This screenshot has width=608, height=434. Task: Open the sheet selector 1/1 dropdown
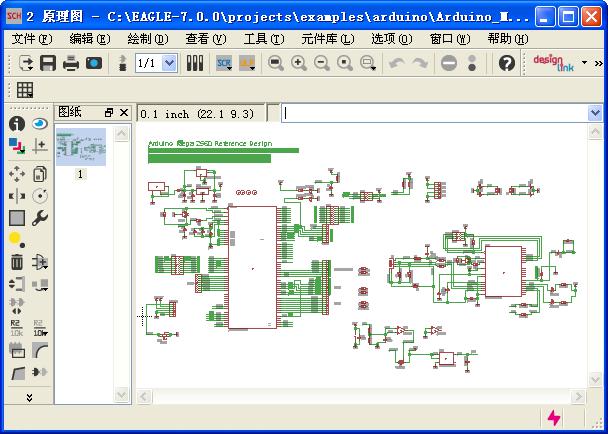pos(168,63)
